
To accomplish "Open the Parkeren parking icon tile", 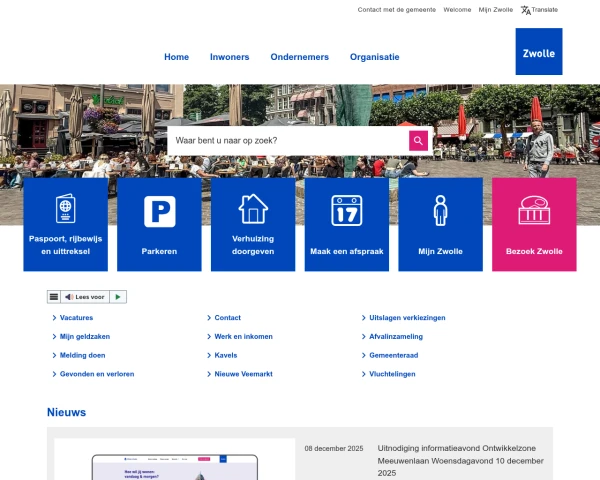I will coord(159,211).
